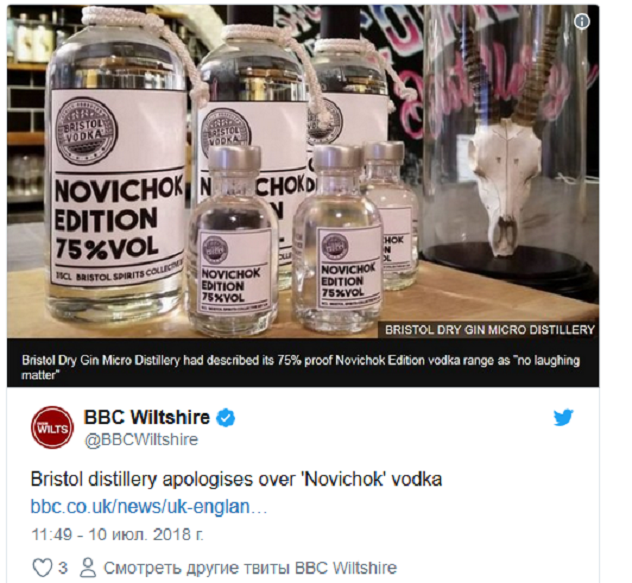The width and height of the screenshot is (632, 583).
Task: Click the like count number 3
Action: pyautogui.click(x=62, y=568)
